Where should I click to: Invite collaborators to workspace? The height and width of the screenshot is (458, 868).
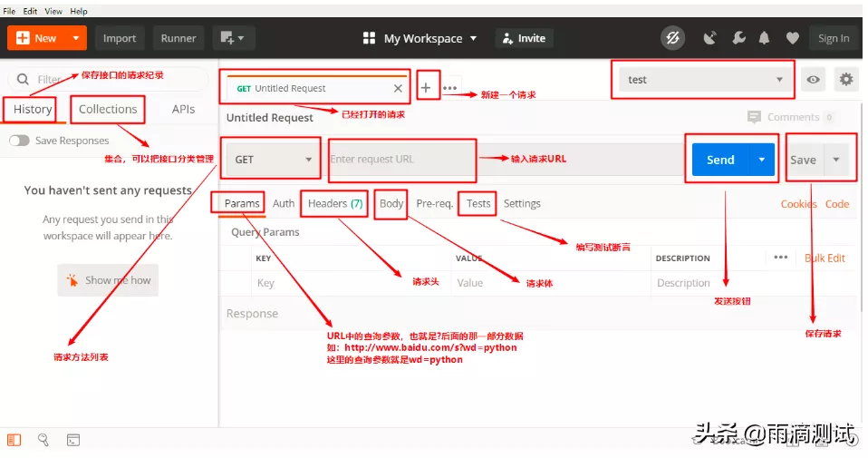524,38
